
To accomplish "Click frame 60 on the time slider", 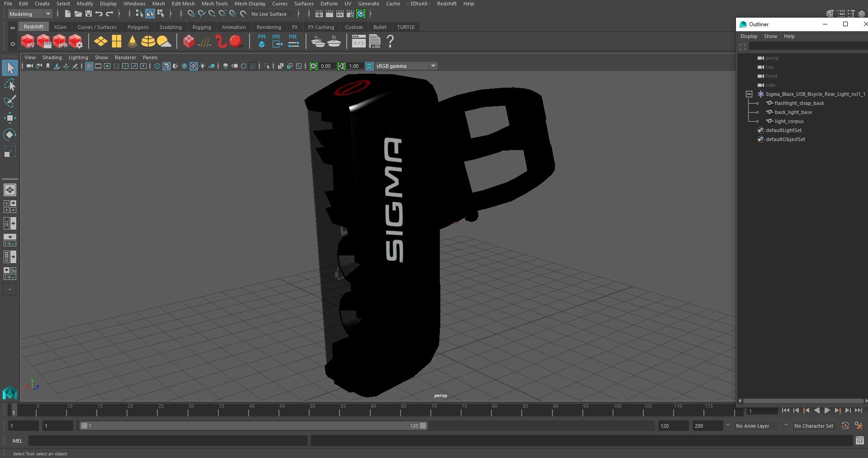I will pos(373,410).
